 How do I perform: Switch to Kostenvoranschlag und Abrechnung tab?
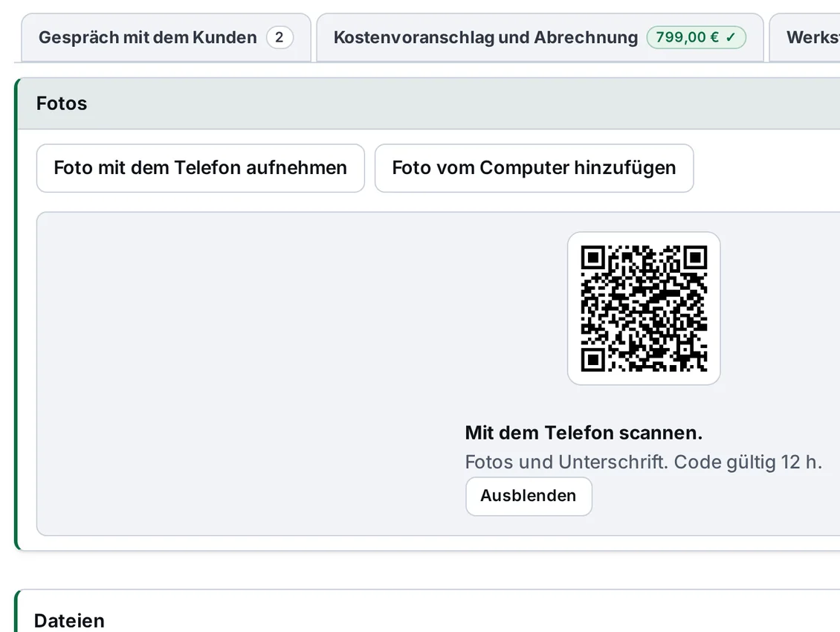tap(540, 37)
